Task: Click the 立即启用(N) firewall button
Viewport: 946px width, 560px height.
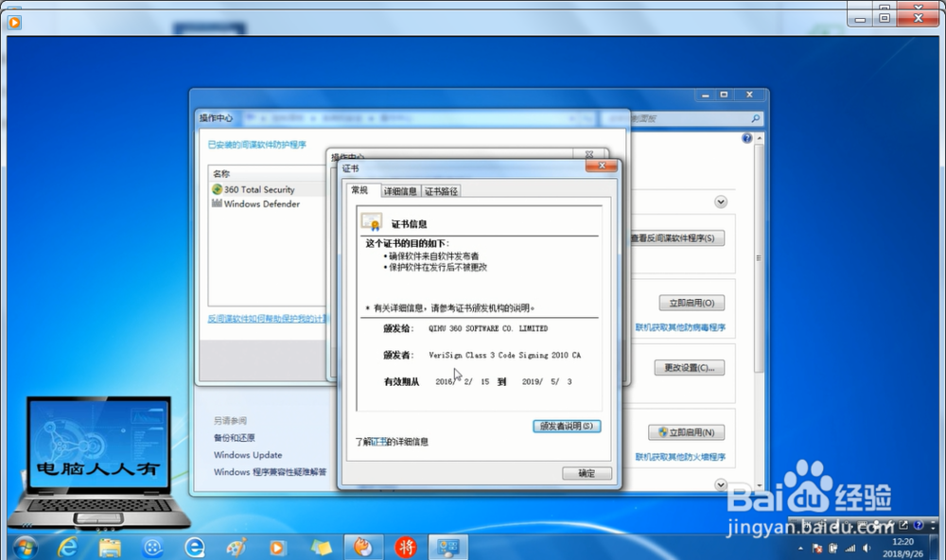Action: coord(686,432)
